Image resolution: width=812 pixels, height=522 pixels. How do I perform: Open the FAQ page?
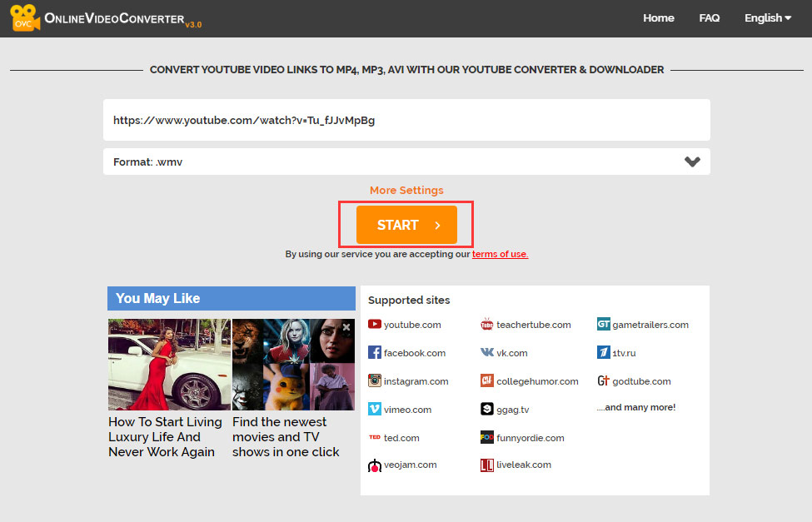pyautogui.click(x=709, y=18)
